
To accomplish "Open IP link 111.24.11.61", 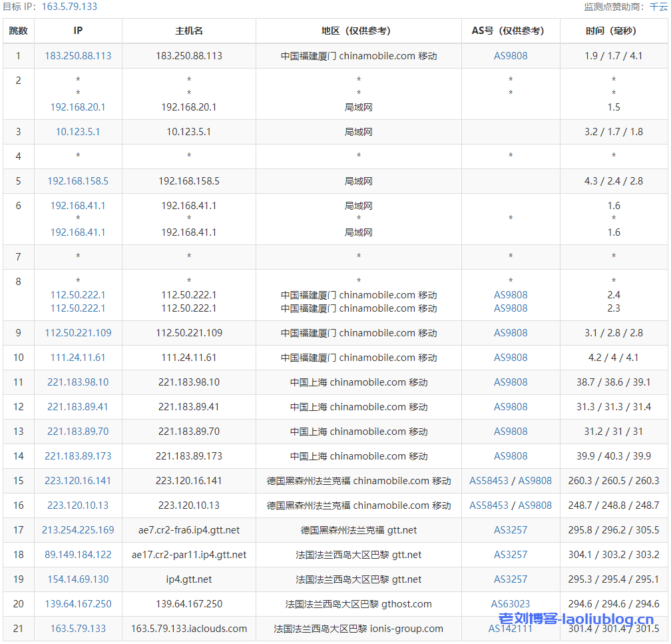I will (78, 358).
